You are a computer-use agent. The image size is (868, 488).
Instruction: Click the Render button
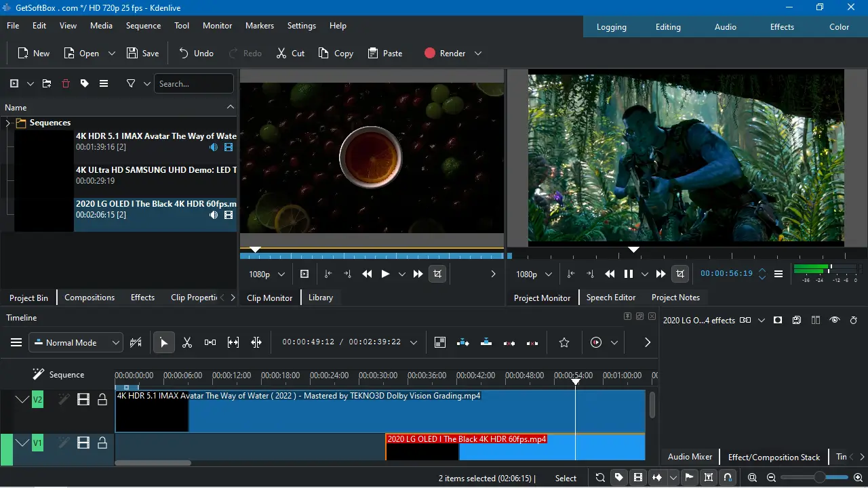pos(444,54)
